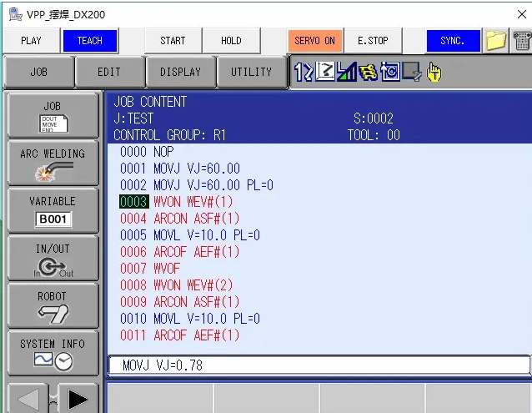The image size is (532, 413).
Task: Click the 12 sequence status icon
Action: pos(304,72)
